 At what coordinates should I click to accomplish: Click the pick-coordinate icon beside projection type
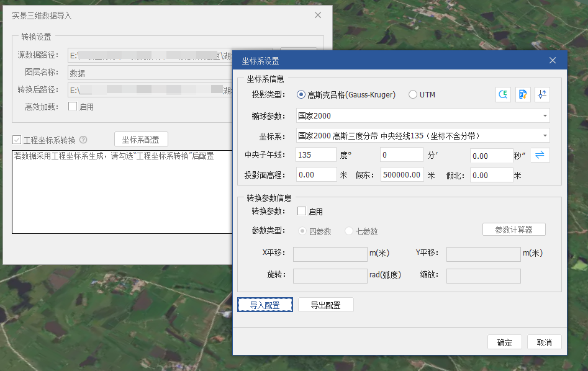(x=542, y=94)
